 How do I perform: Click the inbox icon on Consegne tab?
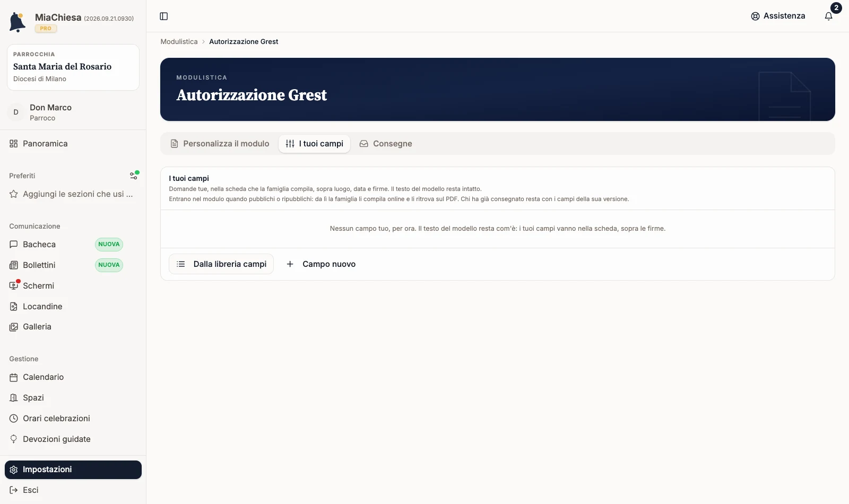[364, 144]
